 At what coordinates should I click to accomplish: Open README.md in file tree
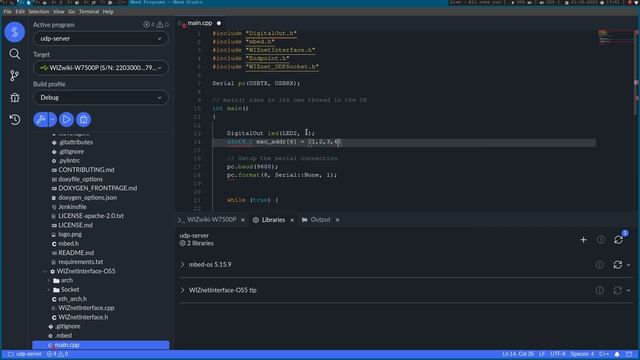tap(76, 253)
